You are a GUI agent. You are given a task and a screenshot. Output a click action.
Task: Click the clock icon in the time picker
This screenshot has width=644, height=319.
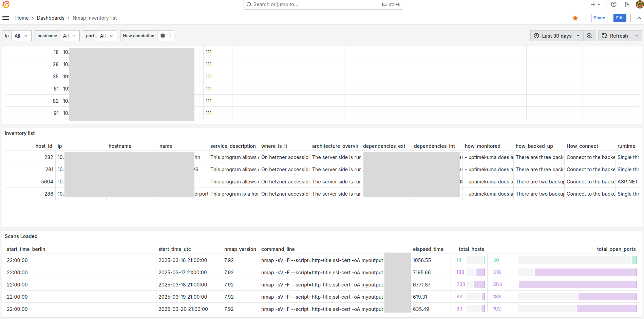pyautogui.click(x=536, y=36)
